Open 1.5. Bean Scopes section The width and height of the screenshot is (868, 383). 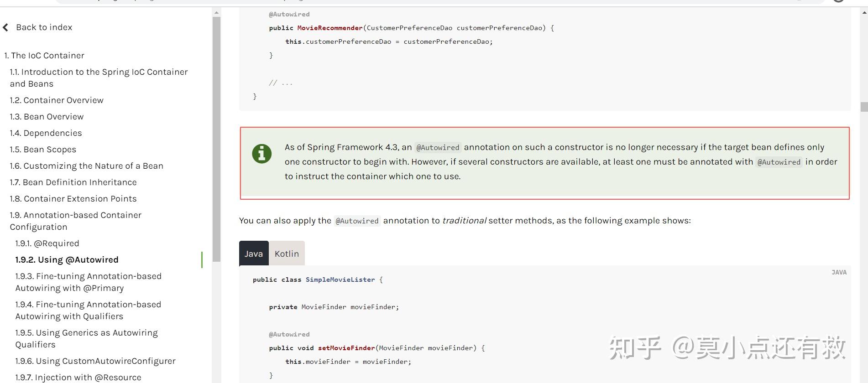tap(43, 150)
